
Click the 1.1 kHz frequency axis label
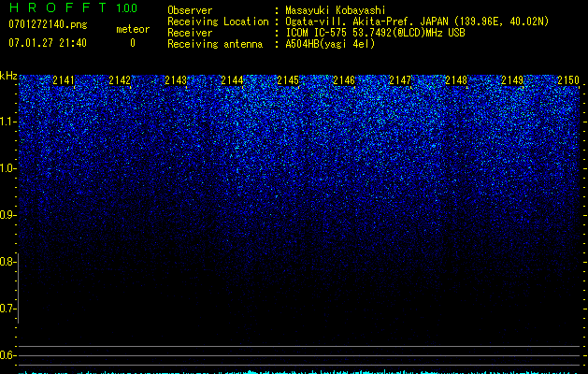[7, 122]
